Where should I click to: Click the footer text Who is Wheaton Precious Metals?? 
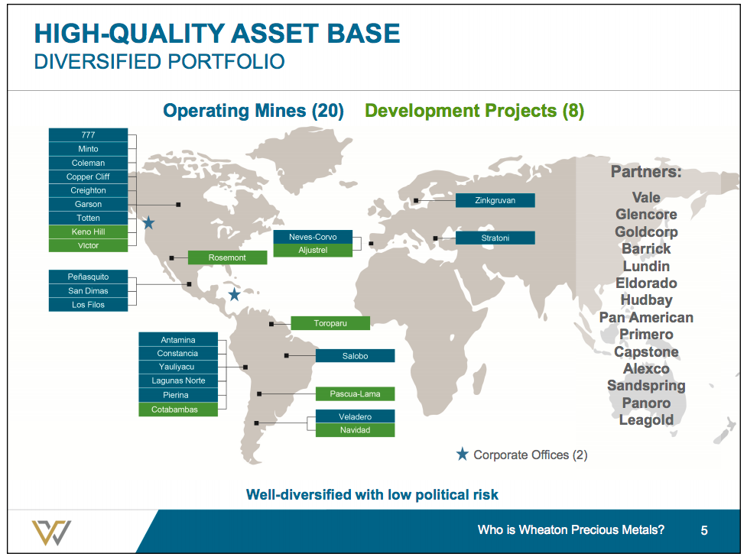click(571, 529)
